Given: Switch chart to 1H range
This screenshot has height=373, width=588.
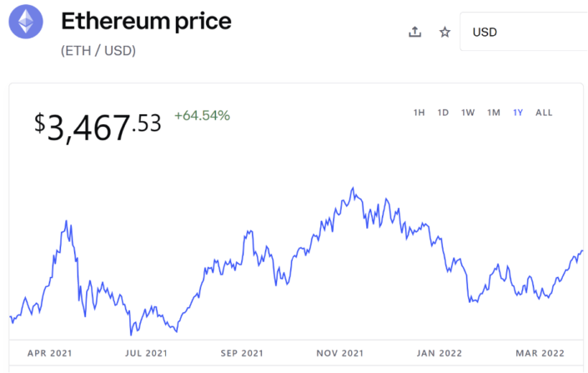Looking at the screenshot, I should click(x=419, y=113).
